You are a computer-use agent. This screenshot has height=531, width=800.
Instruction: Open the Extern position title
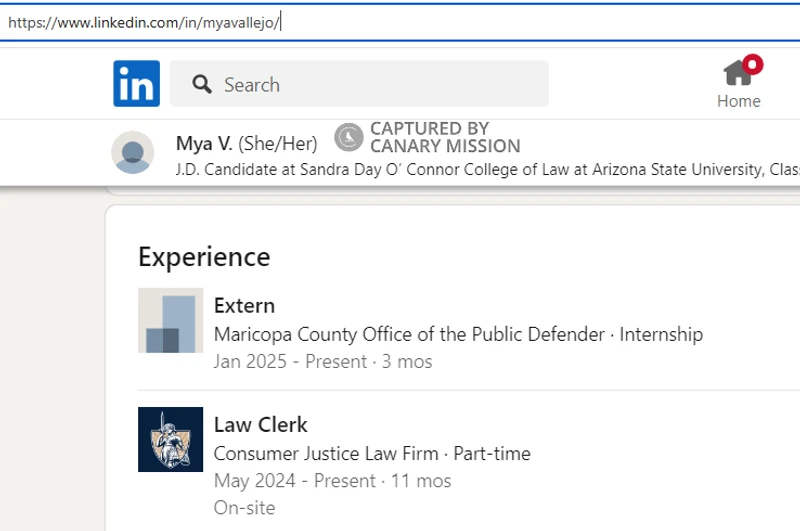pos(244,306)
